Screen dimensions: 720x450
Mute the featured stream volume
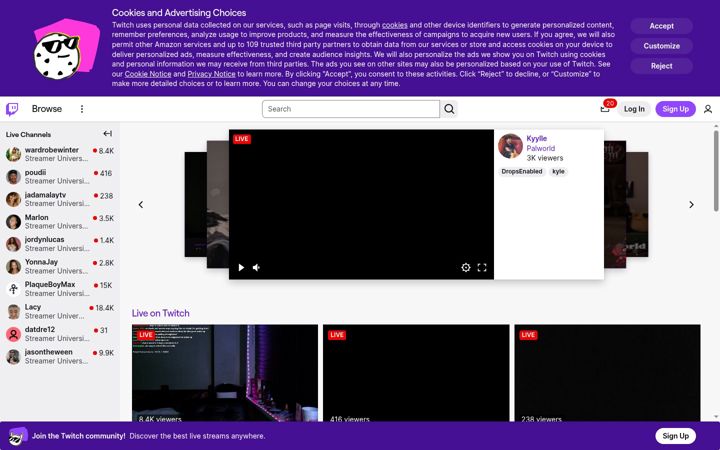tap(256, 268)
